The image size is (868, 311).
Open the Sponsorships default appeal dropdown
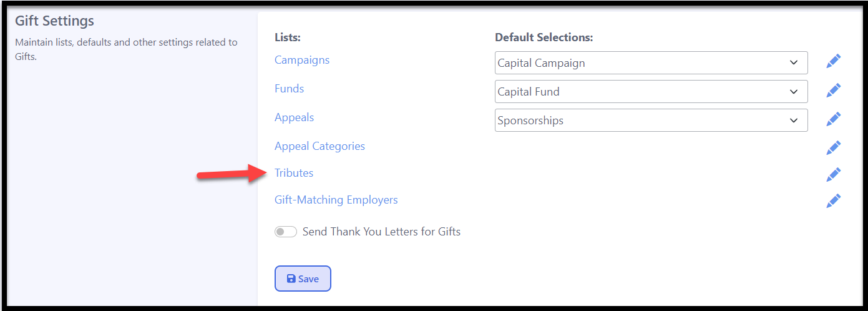651,120
